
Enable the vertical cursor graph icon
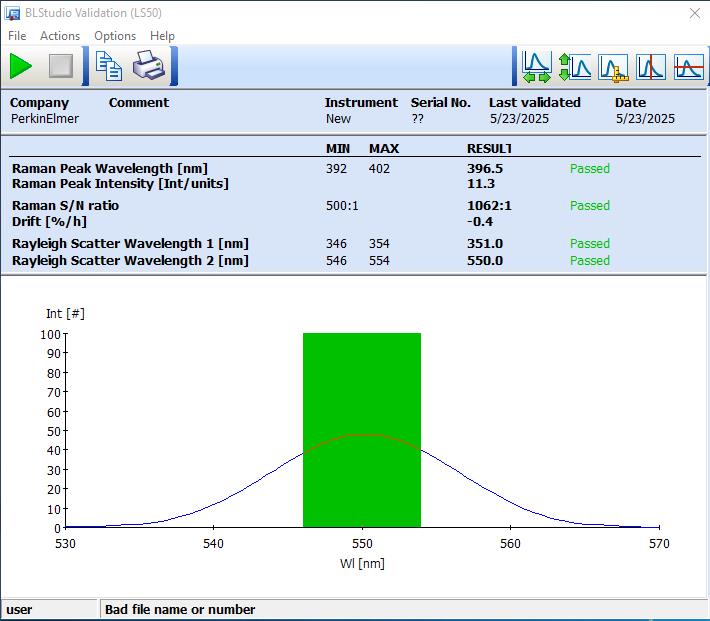click(651, 67)
